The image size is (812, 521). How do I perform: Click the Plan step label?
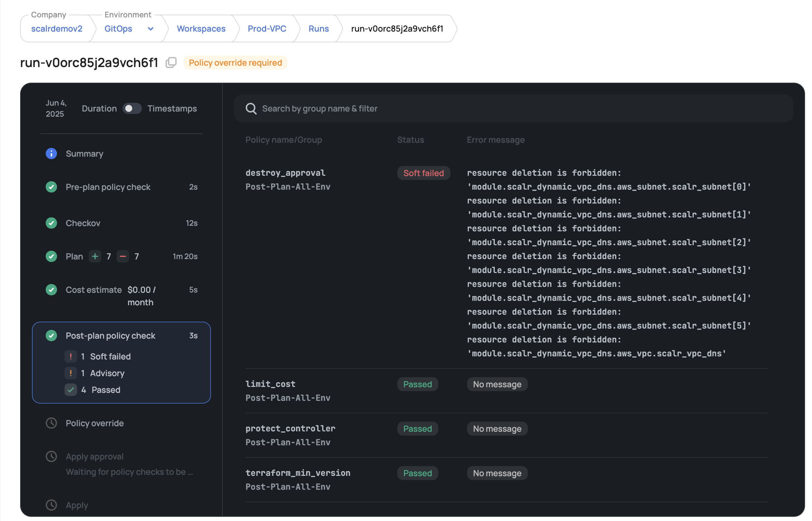coord(74,256)
